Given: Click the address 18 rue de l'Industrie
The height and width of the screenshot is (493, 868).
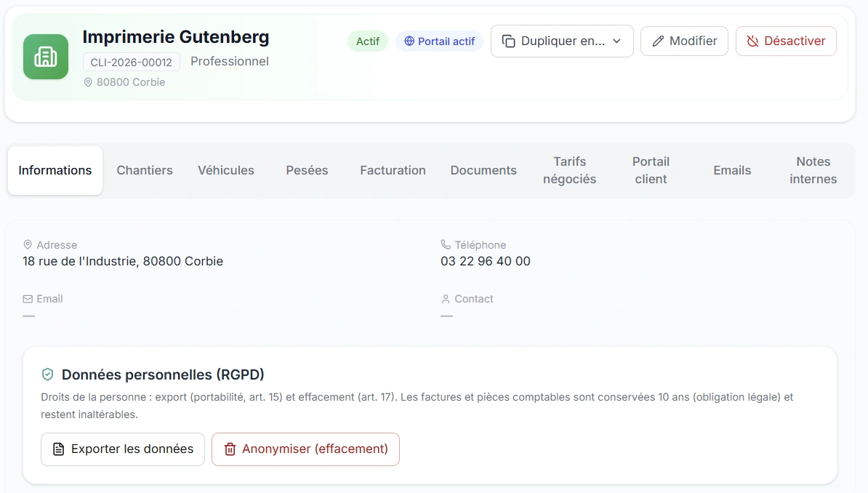Looking at the screenshot, I should click(x=123, y=261).
